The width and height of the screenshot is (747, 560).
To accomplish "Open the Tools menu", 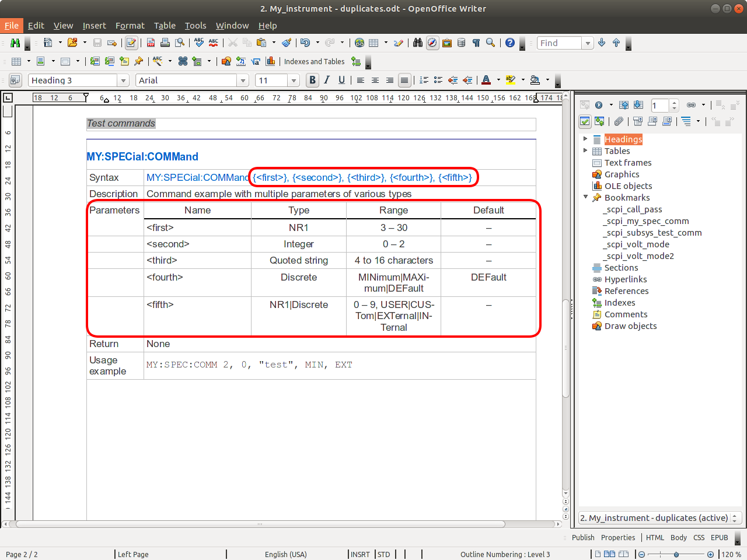I will pyautogui.click(x=196, y=26).
